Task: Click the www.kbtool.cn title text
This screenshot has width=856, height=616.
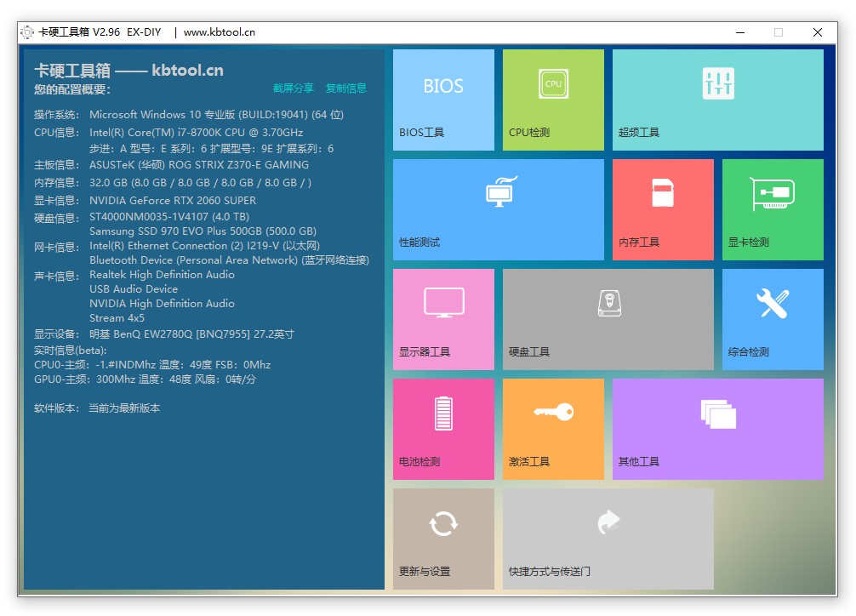Action: tap(219, 32)
